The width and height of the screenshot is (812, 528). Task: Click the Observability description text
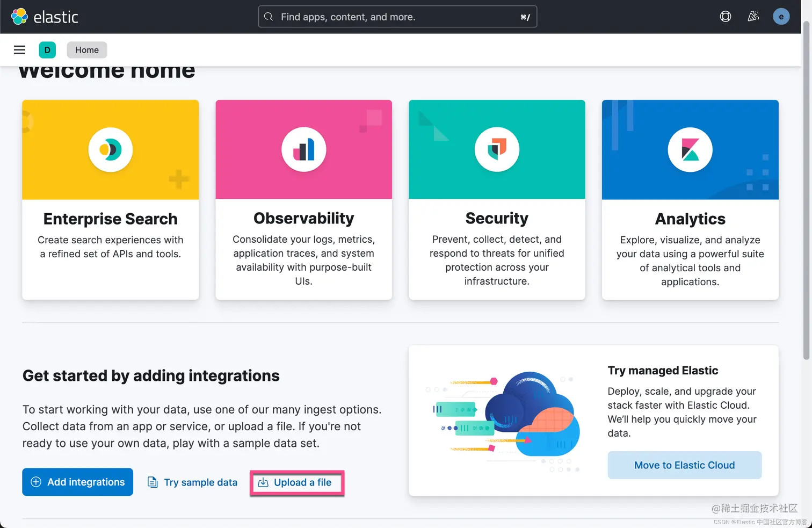click(x=304, y=260)
